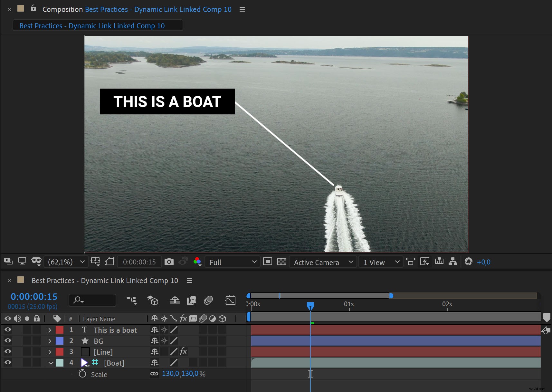Expand the BG layer properties
Image resolution: width=552 pixels, height=392 pixels.
(50, 341)
